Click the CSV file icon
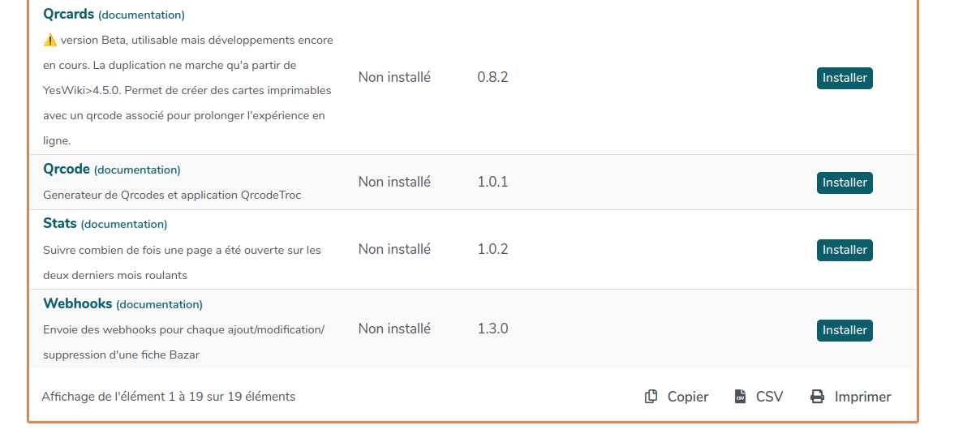The width and height of the screenshot is (980, 447). coord(740,397)
